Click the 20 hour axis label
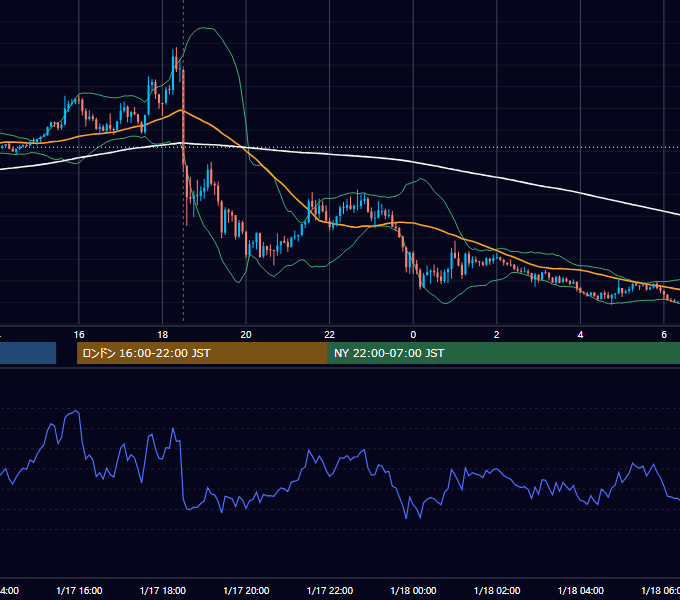 [246, 335]
